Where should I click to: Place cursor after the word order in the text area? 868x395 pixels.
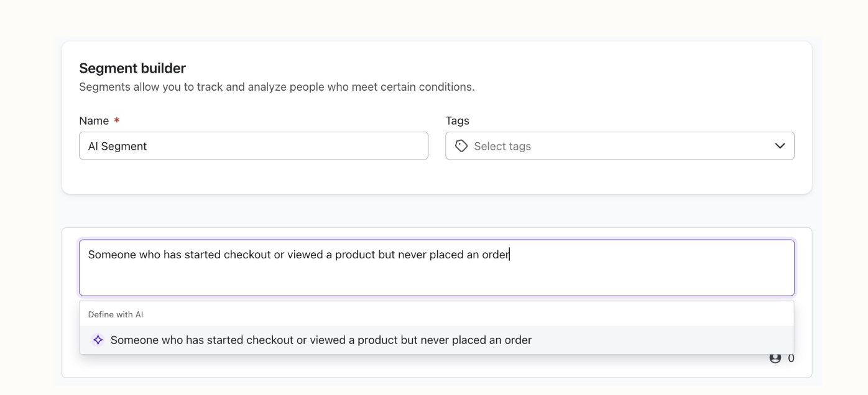point(510,255)
